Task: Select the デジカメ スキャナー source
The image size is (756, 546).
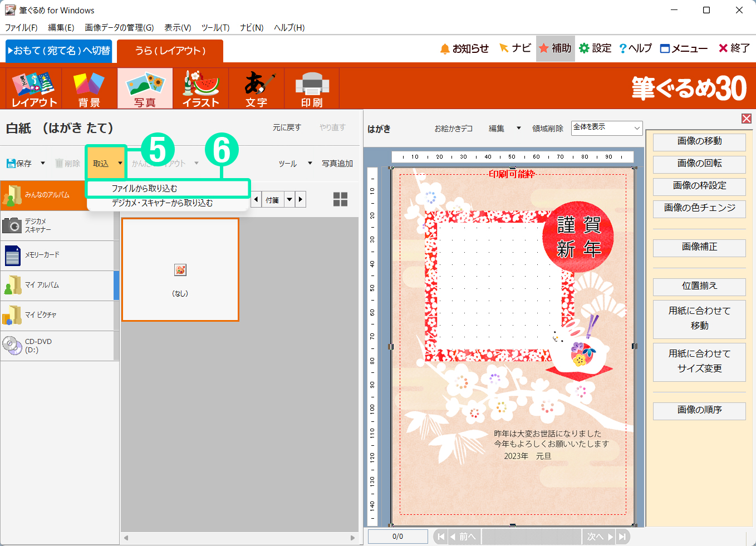Action: point(58,225)
